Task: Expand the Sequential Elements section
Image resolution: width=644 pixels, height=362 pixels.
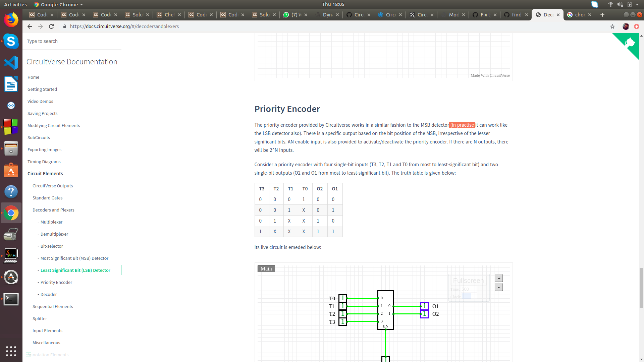Action: point(53,306)
